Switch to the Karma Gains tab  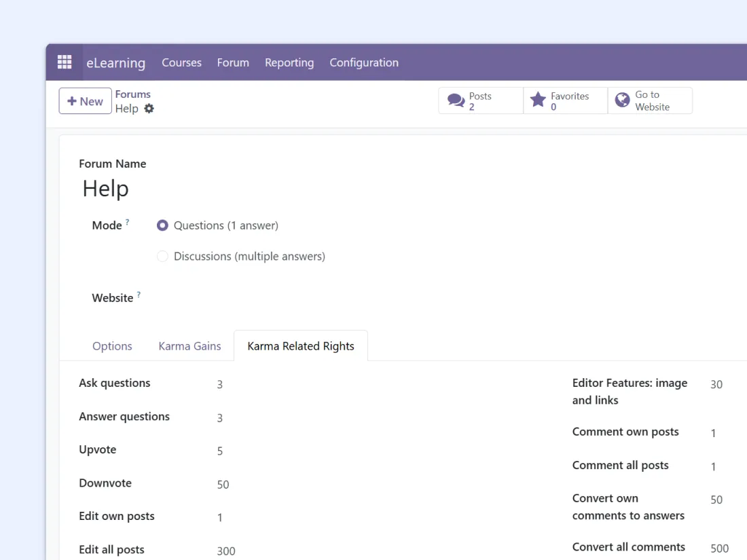pos(189,346)
